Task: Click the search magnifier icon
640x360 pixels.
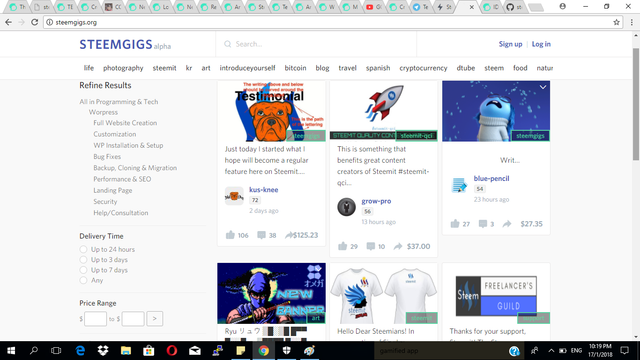Action: 227,44
